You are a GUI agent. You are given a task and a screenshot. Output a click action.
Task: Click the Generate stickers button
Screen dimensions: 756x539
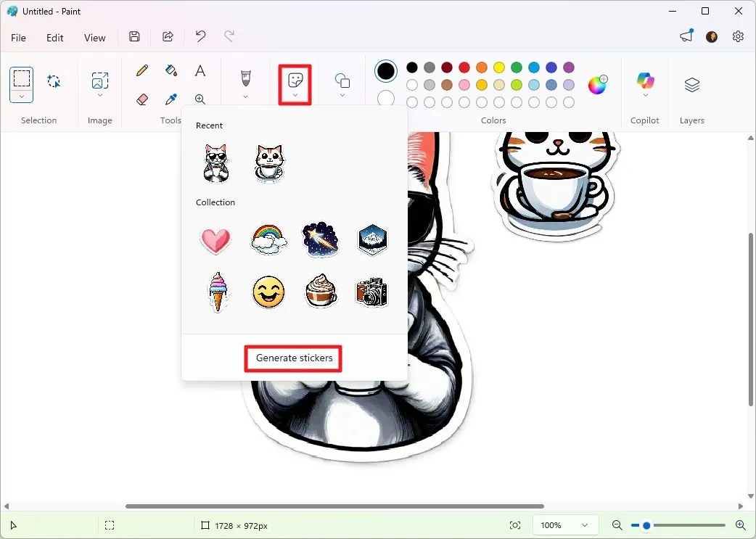tap(293, 358)
